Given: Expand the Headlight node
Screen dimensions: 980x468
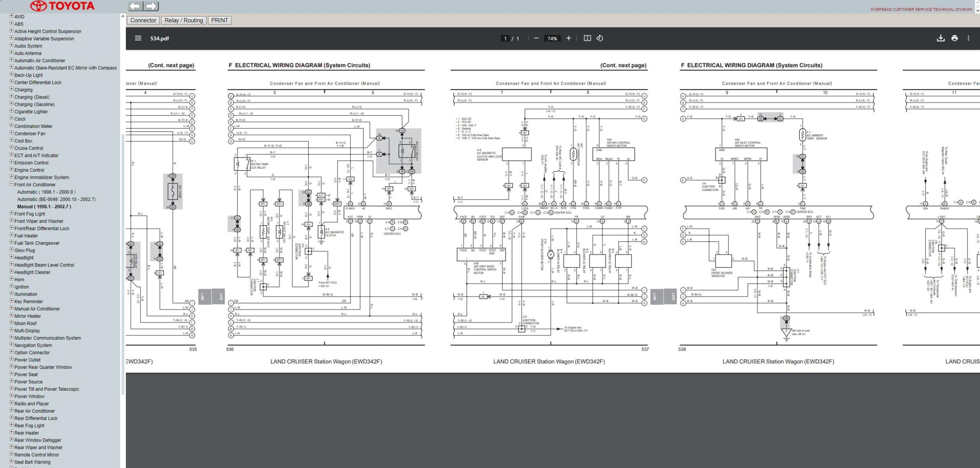Looking at the screenshot, I should pyautogui.click(x=11, y=257).
